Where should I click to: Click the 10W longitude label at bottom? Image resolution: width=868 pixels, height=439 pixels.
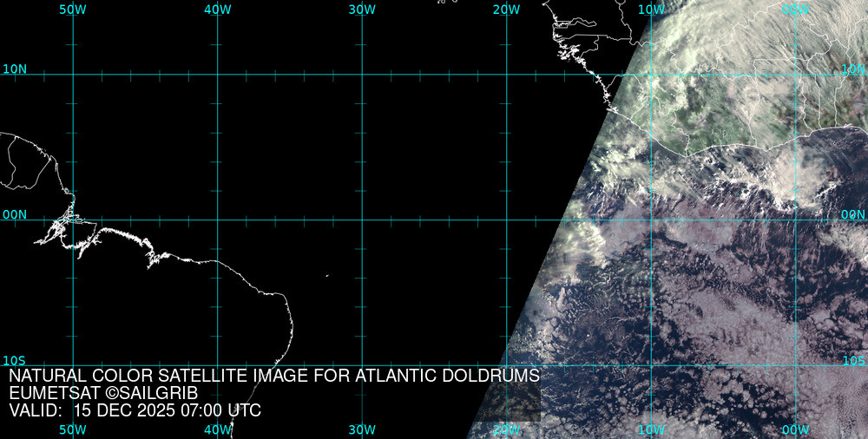[651, 429]
